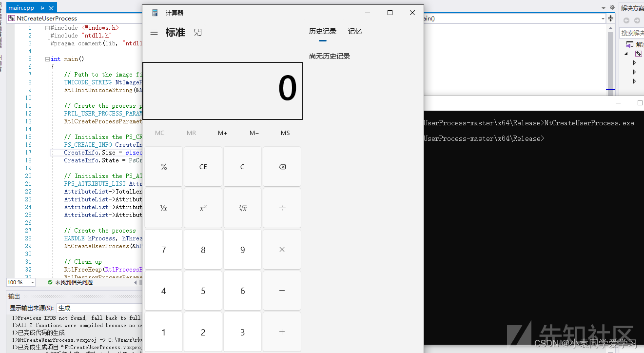
Task: Close the main.cpp editor tab
Action: point(51,8)
